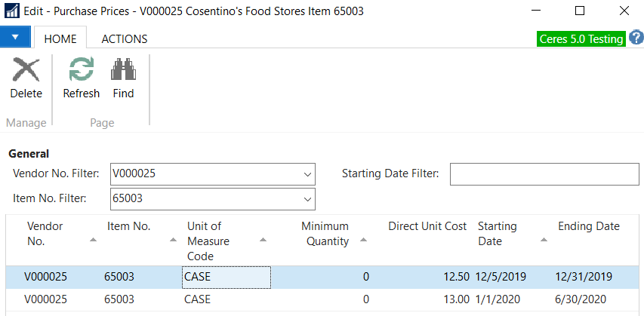
Task: Open the blue application menu dropdown
Action: pyautogui.click(x=15, y=37)
